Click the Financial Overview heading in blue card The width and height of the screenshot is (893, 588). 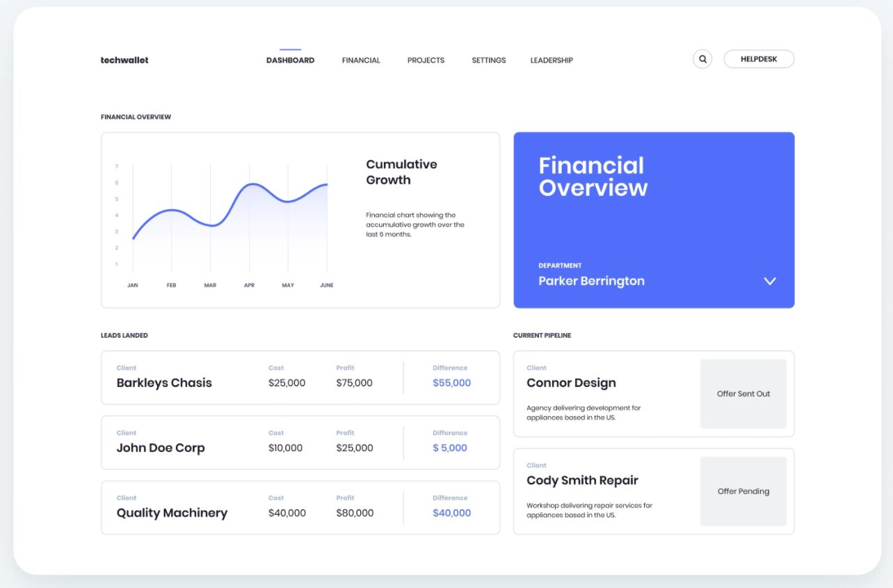click(593, 177)
